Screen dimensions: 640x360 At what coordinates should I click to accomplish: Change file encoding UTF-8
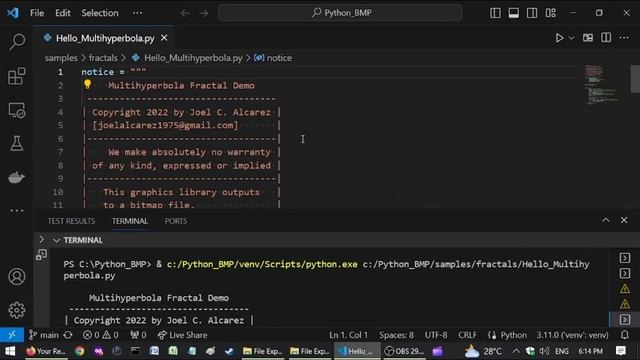[x=436, y=335]
